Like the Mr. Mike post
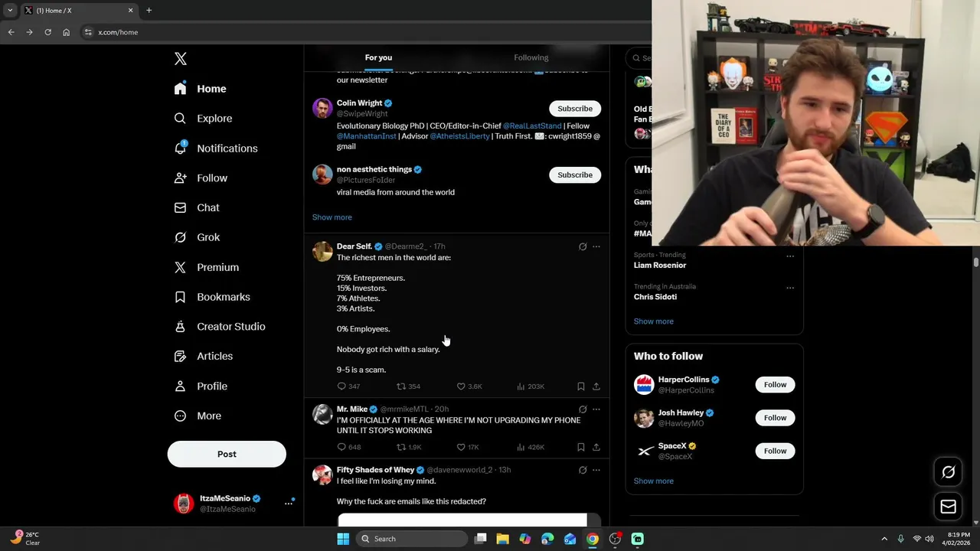 coord(468,447)
